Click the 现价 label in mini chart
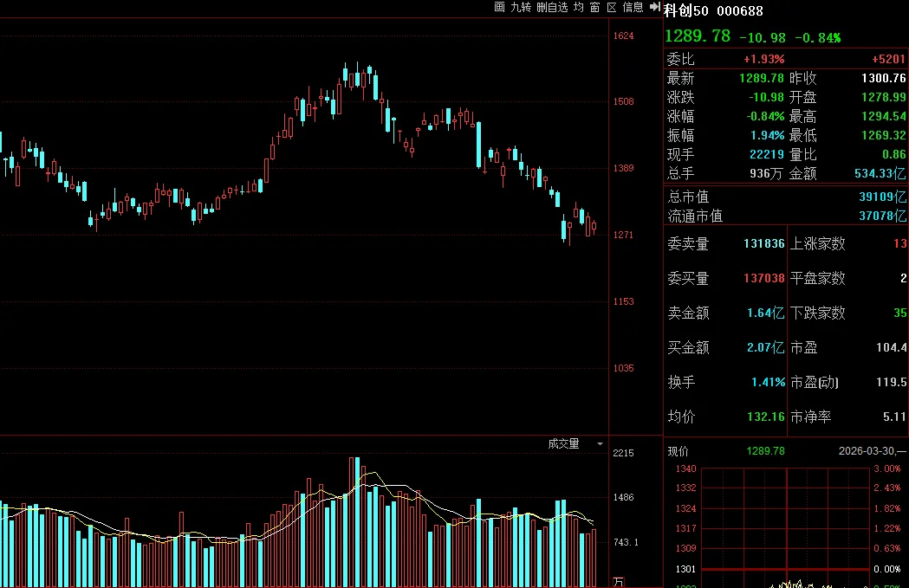The height and width of the screenshot is (588, 909). (678, 451)
